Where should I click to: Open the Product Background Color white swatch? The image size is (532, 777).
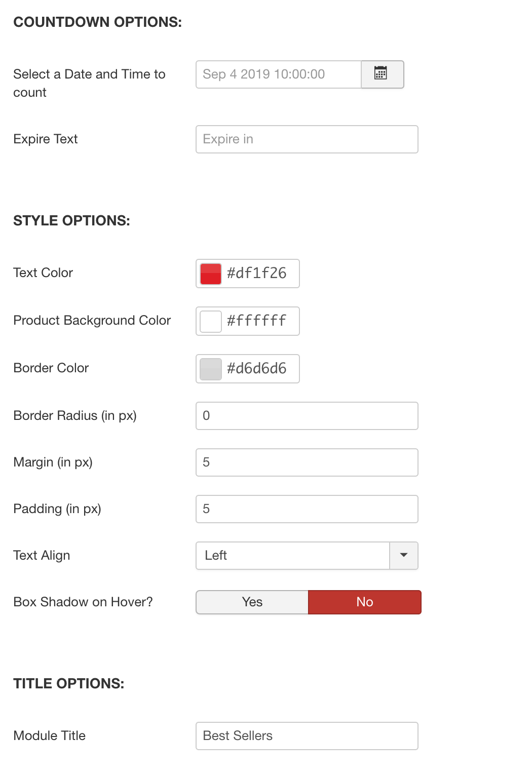[211, 321]
